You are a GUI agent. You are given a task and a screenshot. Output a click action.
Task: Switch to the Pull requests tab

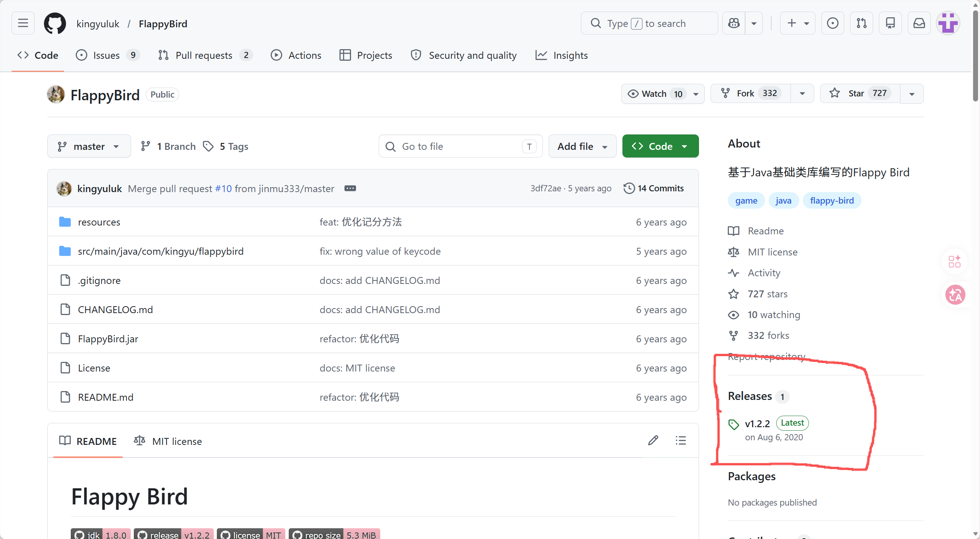[x=205, y=55]
